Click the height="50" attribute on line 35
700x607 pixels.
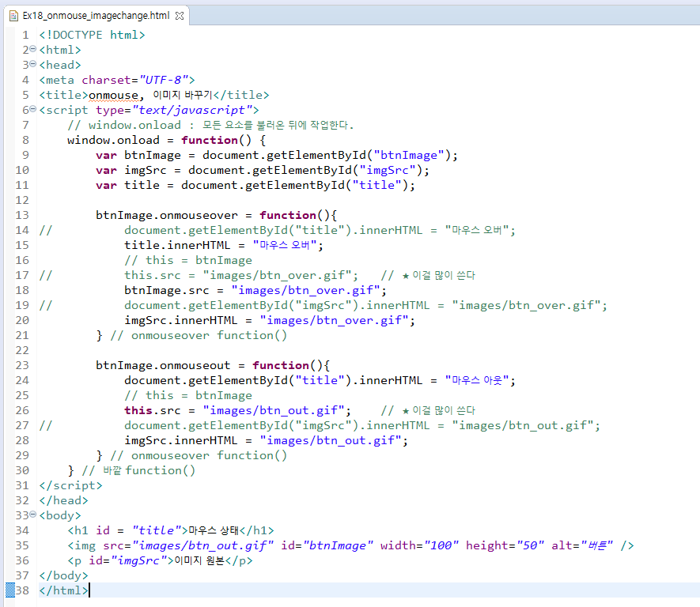pyautogui.click(x=505, y=545)
